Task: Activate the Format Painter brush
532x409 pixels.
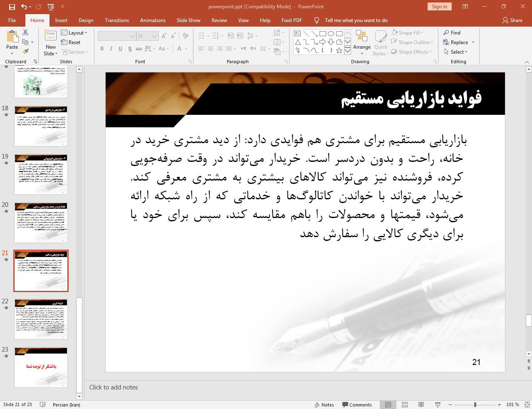Action: point(25,52)
